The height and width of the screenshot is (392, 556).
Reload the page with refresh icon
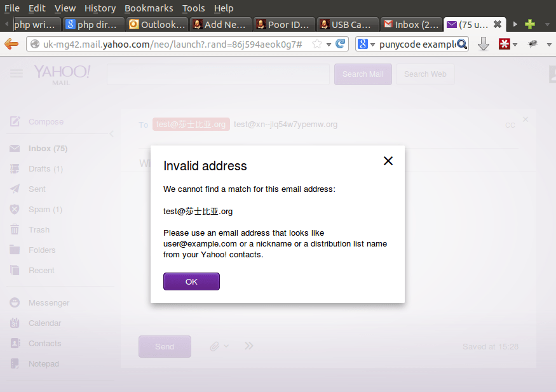point(341,44)
